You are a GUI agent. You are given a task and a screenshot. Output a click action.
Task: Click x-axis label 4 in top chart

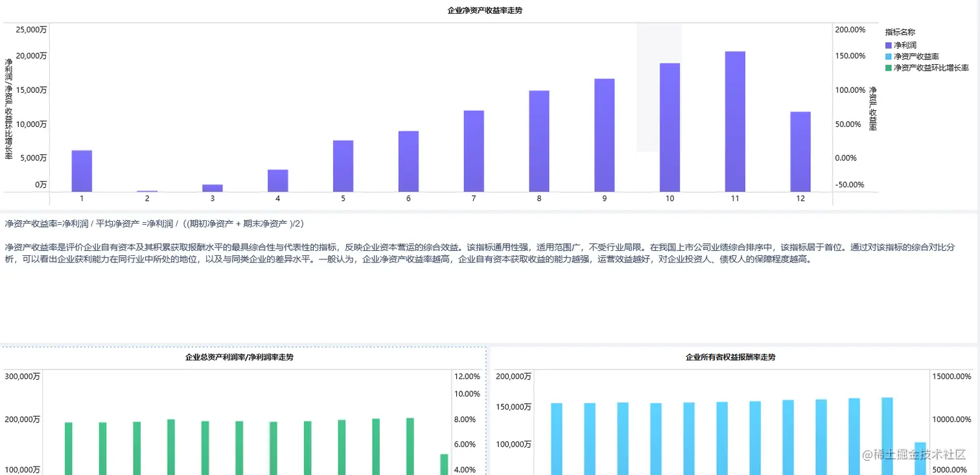click(x=277, y=198)
